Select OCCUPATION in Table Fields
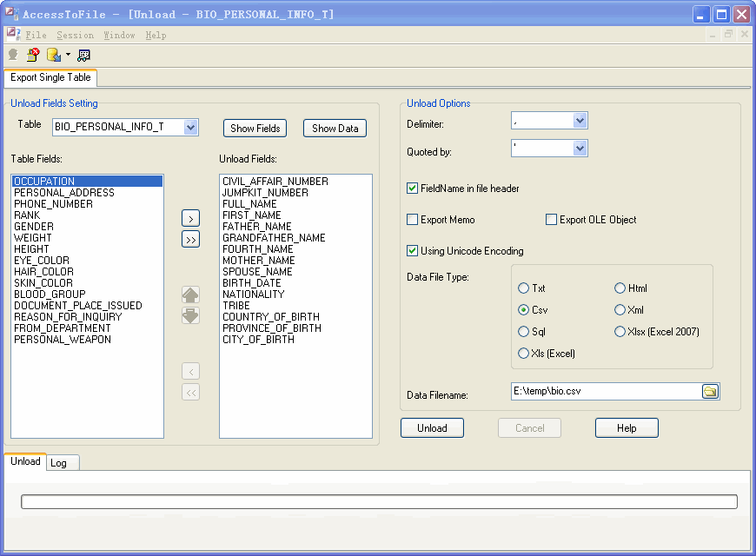Image resolution: width=756 pixels, height=556 pixels. coord(87,182)
